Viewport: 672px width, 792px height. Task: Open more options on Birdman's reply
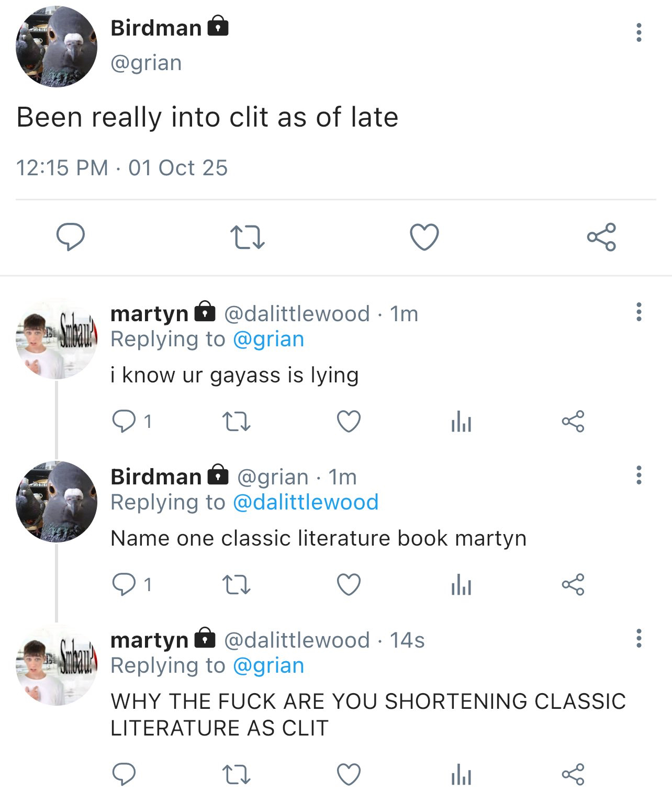[639, 475]
